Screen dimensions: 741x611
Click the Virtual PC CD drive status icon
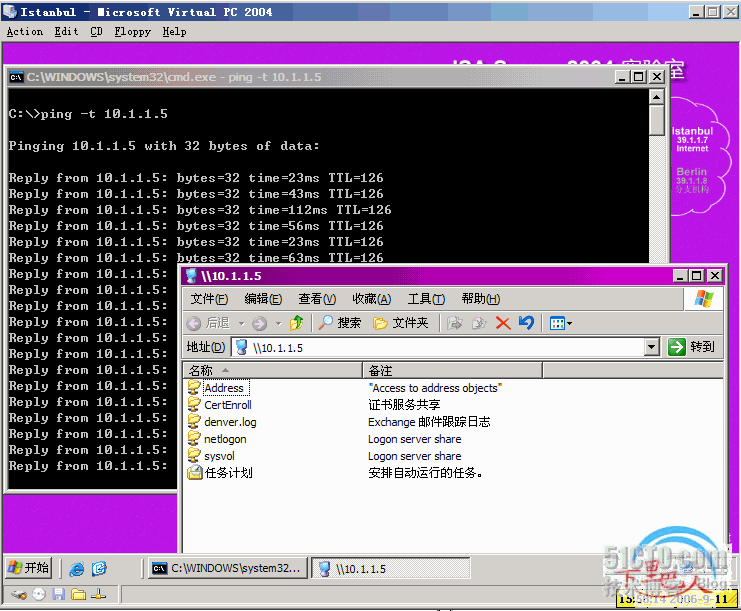pos(39,594)
